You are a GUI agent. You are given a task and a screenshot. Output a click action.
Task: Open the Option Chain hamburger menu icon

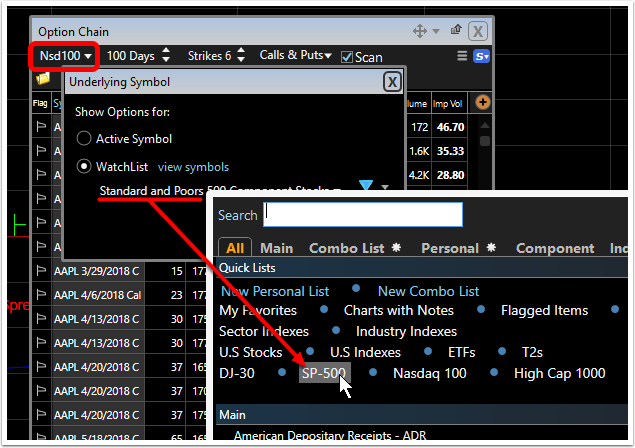[462, 56]
